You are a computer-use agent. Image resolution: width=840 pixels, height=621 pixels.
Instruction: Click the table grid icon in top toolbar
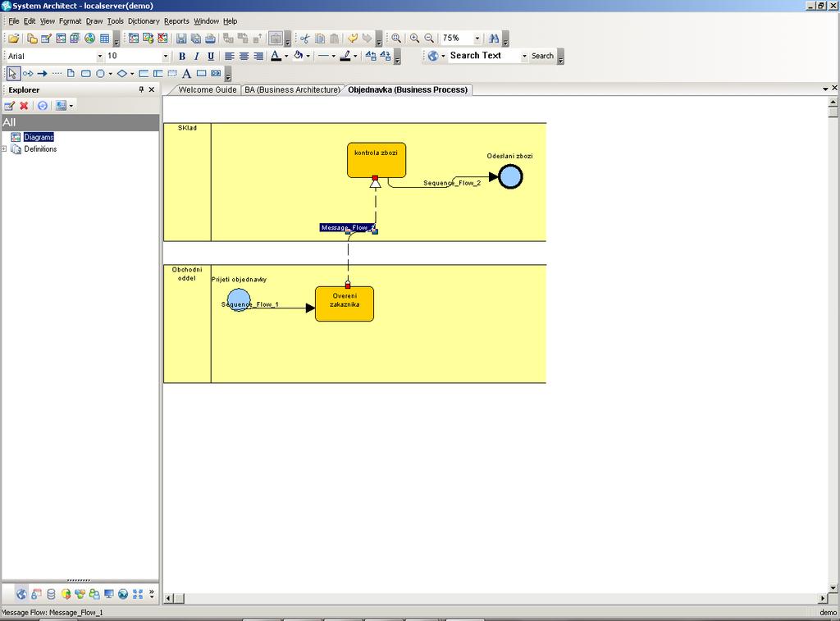coord(104,38)
